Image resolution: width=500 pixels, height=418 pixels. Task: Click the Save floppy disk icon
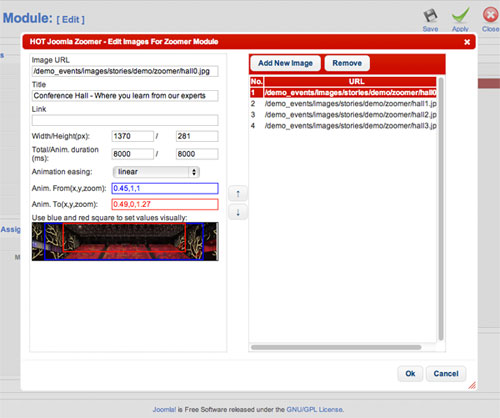click(430, 16)
